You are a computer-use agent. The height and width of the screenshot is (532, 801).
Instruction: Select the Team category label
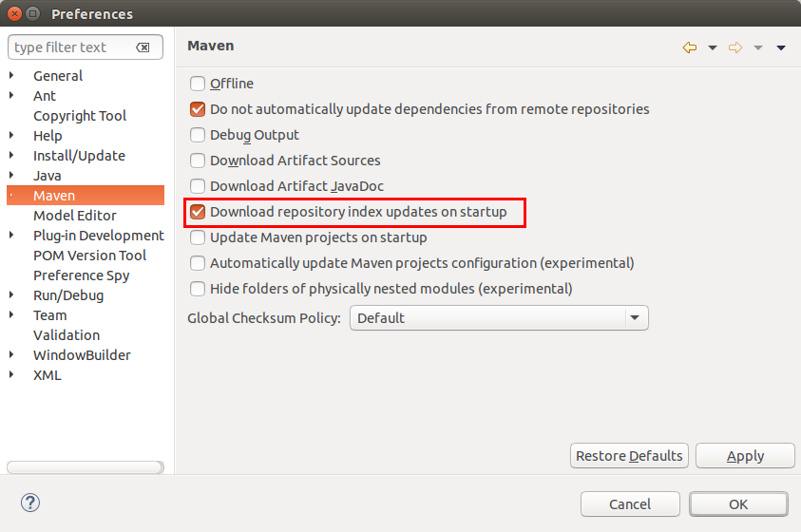pyautogui.click(x=50, y=315)
